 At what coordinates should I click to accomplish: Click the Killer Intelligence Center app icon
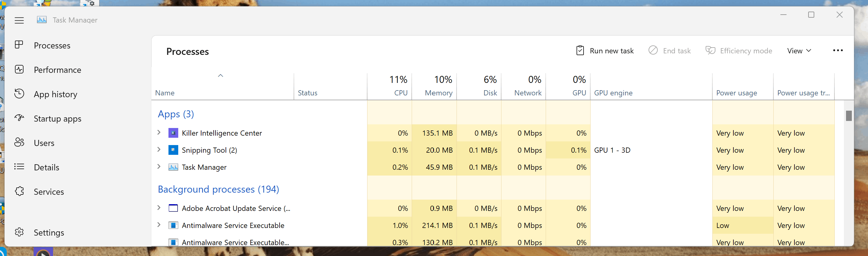pyautogui.click(x=173, y=133)
